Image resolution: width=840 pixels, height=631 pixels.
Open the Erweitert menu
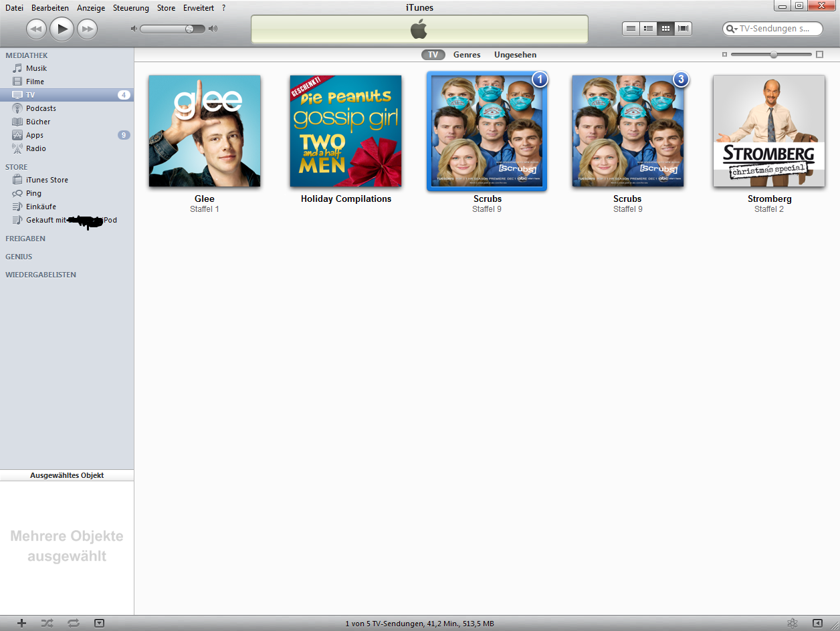pos(199,8)
